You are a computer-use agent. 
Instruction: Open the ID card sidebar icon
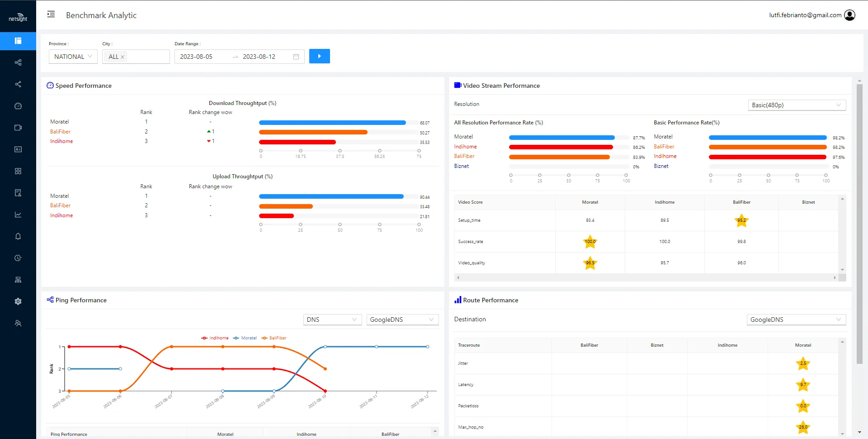click(18, 149)
